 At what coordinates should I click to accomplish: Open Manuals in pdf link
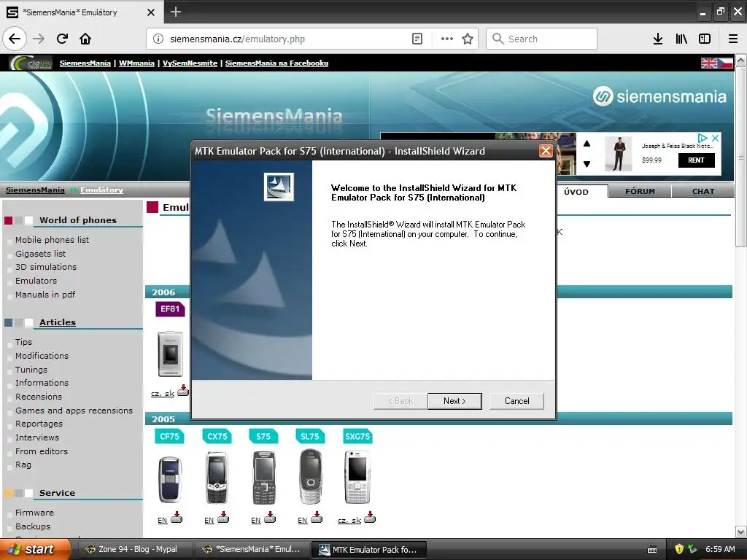44,295
